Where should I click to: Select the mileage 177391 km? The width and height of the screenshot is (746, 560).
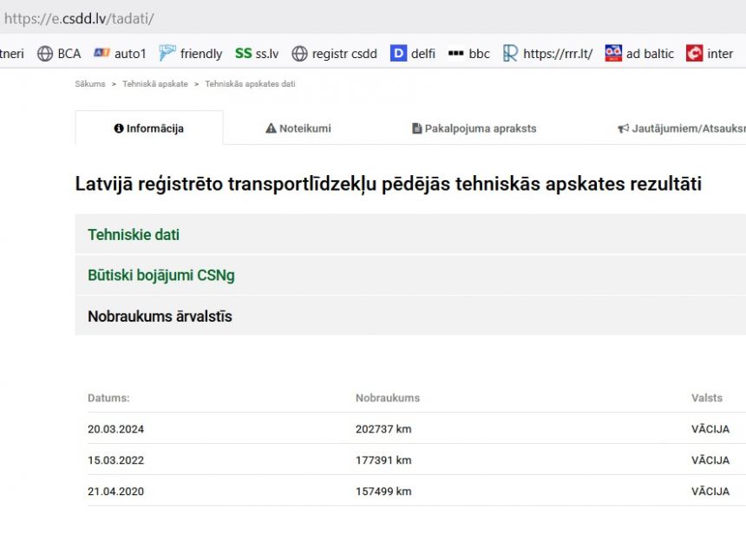click(x=383, y=460)
